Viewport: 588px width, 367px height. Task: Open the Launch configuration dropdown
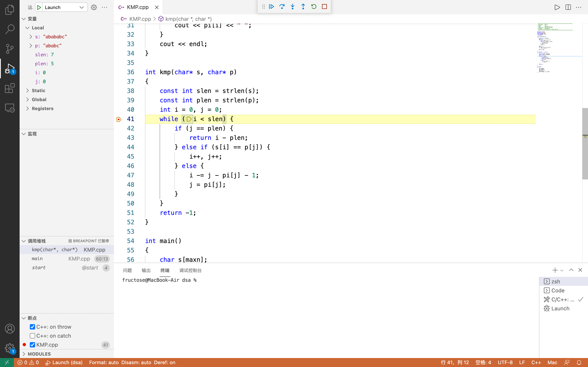[x=82, y=7]
